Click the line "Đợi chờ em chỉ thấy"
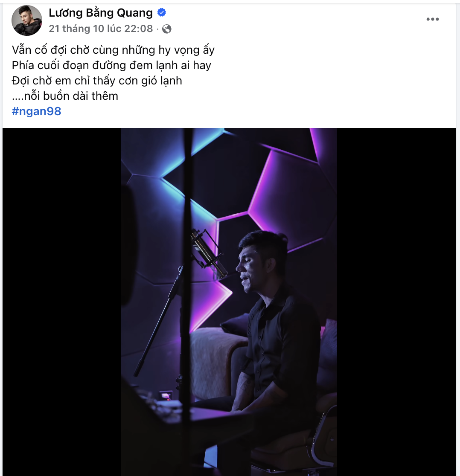460x476 pixels. point(97,81)
